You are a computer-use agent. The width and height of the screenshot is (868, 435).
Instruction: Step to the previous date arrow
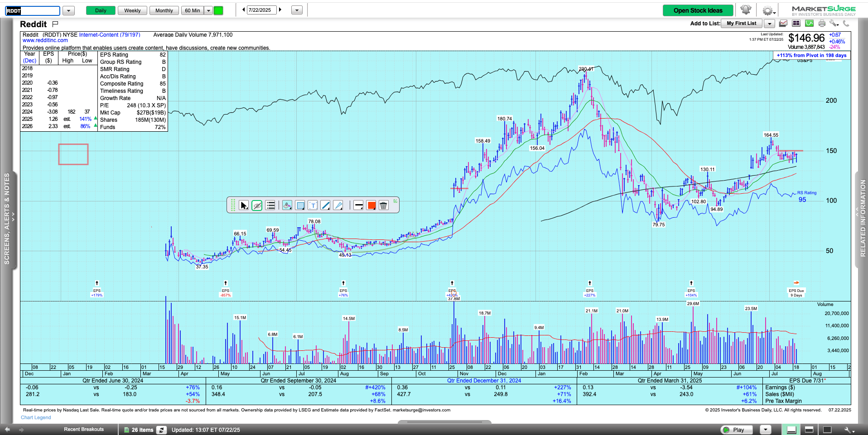[243, 10]
